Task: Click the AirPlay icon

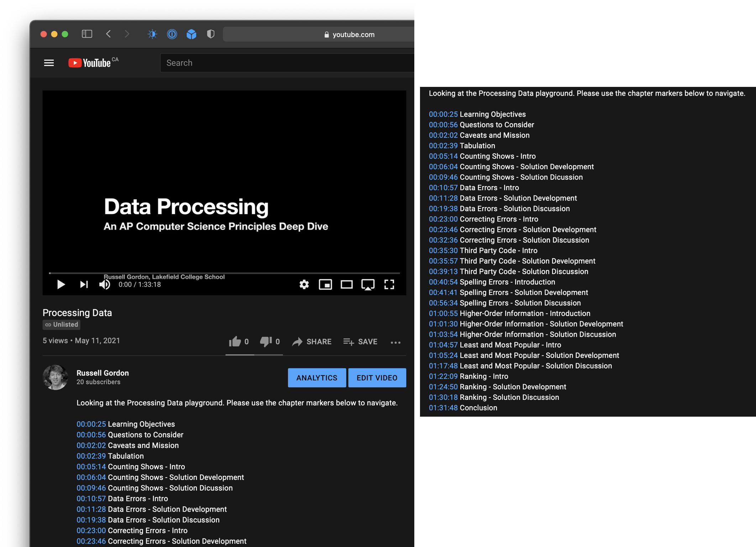Action: pyautogui.click(x=368, y=285)
